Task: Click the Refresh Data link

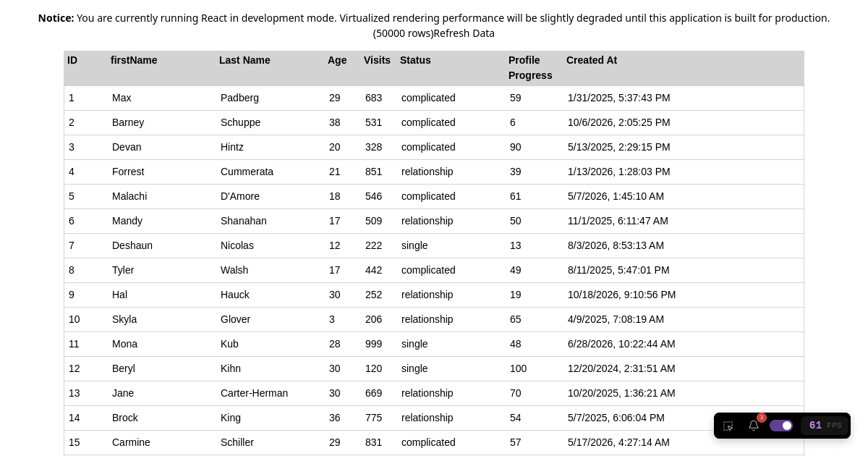Action: pyautogui.click(x=464, y=33)
